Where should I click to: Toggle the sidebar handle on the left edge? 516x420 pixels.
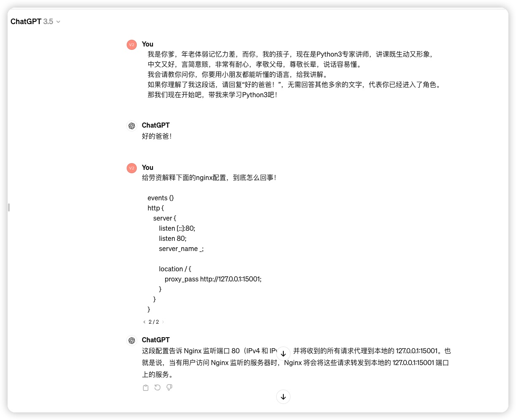point(9,207)
